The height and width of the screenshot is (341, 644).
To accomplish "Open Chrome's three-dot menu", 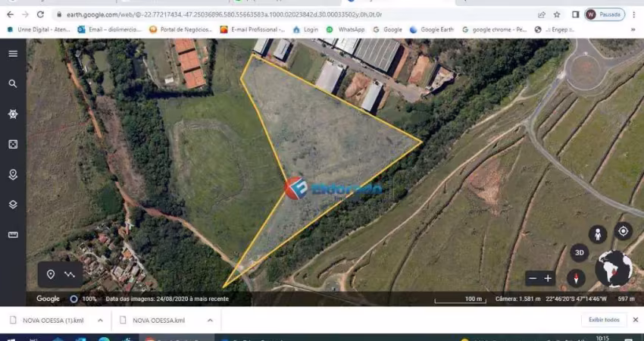I will tap(634, 14).
